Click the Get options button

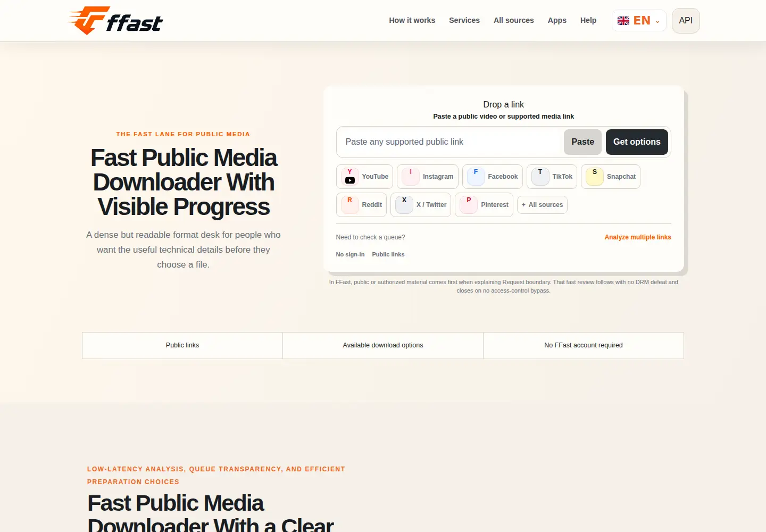pyautogui.click(x=637, y=142)
